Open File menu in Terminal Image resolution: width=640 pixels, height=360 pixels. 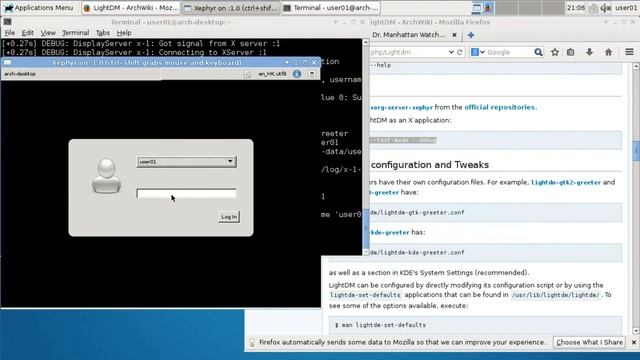(9, 33)
